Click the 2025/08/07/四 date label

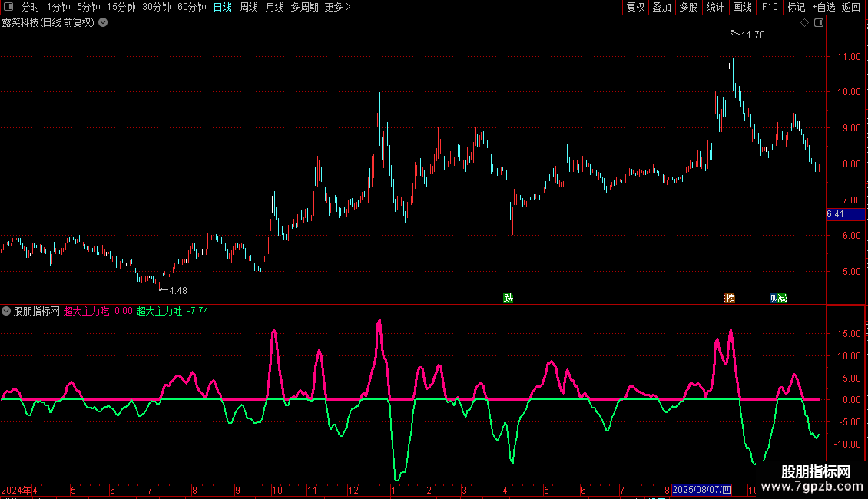[701, 490]
